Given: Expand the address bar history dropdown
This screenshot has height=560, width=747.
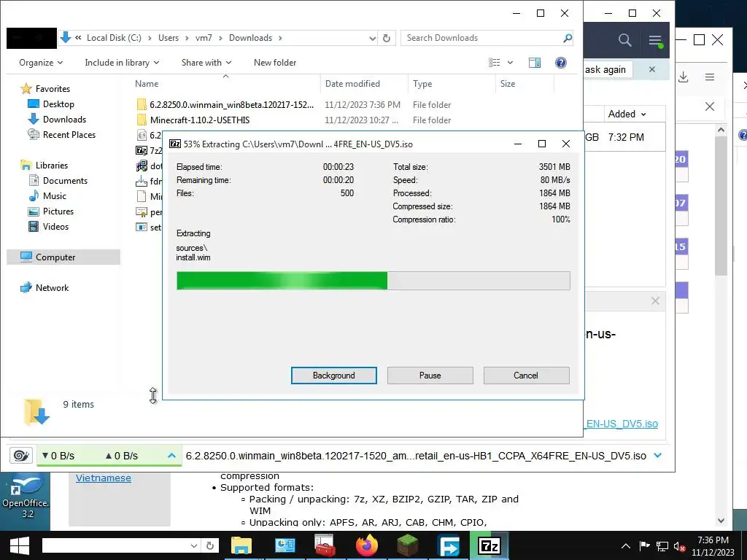Looking at the screenshot, I should (x=373, y=38).
